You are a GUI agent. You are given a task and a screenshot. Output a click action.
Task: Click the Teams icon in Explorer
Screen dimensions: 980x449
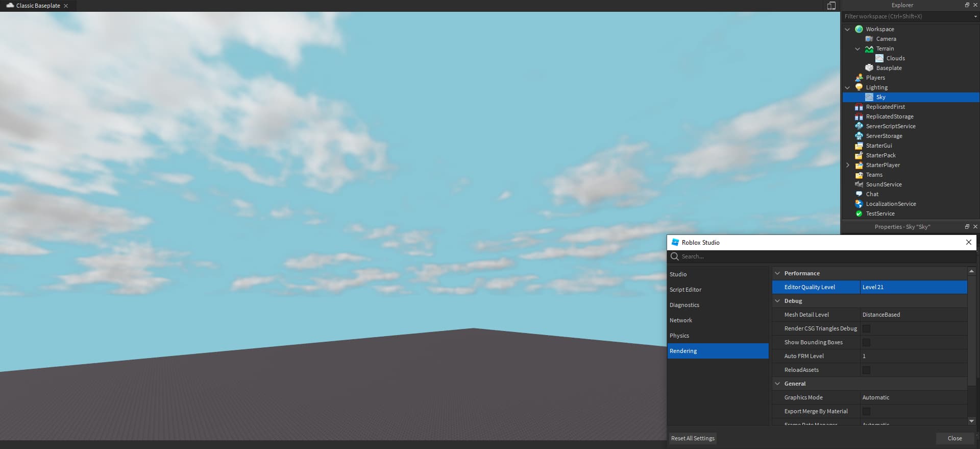tap(859, 175)
